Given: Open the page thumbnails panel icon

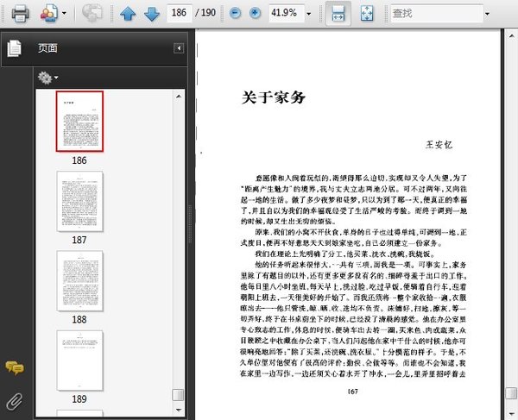Looking at the screenshot, I should click(x=14, y=49).
